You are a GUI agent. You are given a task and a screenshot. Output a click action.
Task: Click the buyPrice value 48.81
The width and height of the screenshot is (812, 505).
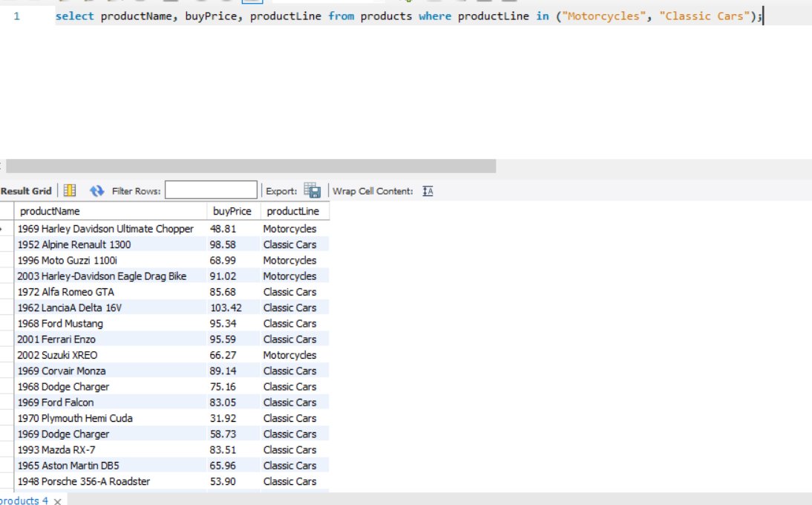tap(223, 229)
